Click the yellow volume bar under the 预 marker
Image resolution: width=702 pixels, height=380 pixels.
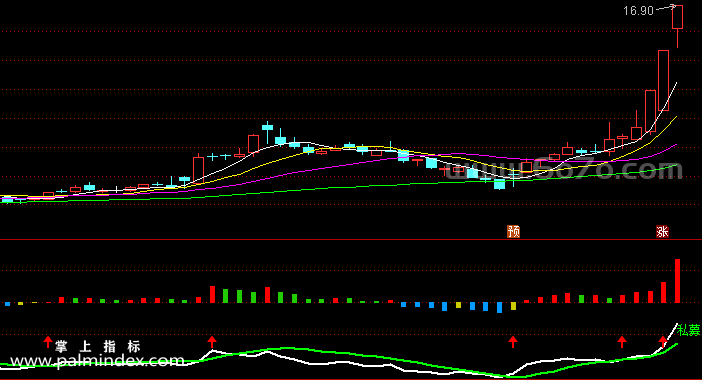[513, 306]
